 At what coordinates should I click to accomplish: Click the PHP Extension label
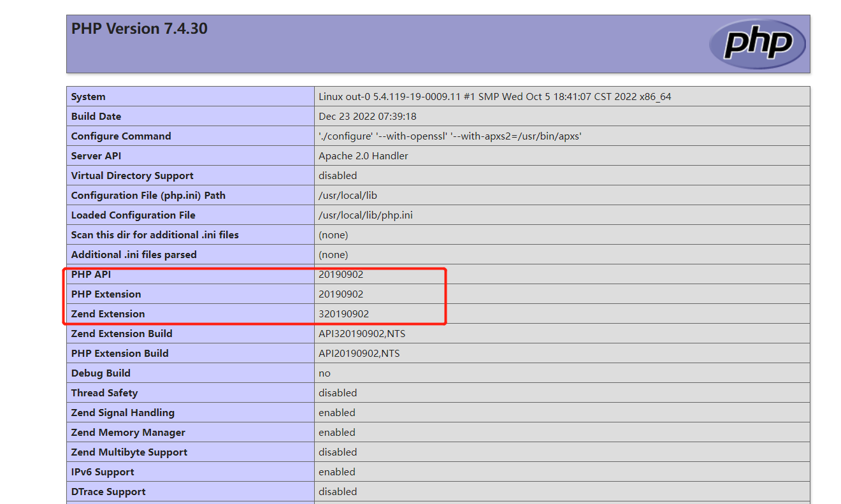click(x=106, y=294)
